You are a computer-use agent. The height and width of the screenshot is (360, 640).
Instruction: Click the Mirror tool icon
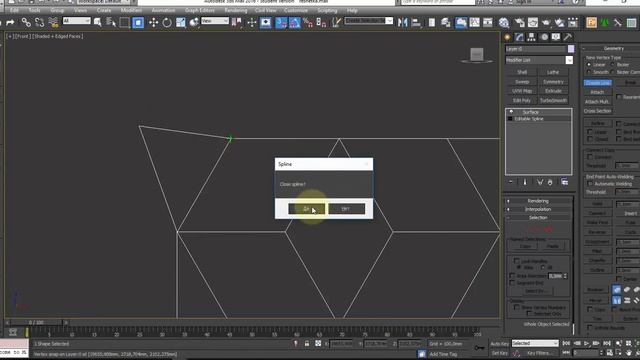(x=403, y=22)
